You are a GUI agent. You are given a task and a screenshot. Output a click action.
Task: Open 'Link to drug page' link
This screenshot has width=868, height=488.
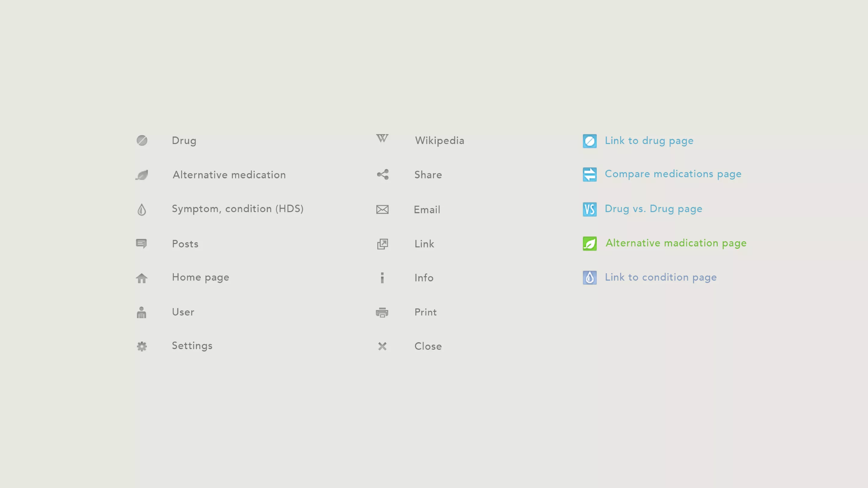tap(649, 141)
